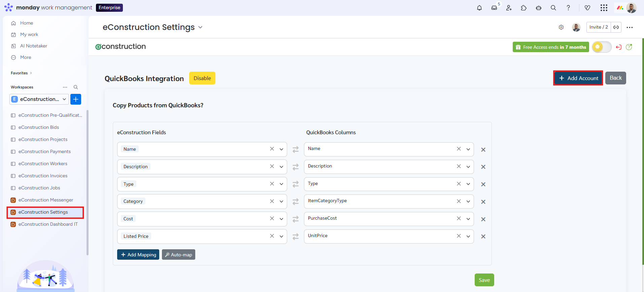The width and height of the screenshot is (644, 292).
Task: Click the search magnifier in top bar
Action: 553,8
